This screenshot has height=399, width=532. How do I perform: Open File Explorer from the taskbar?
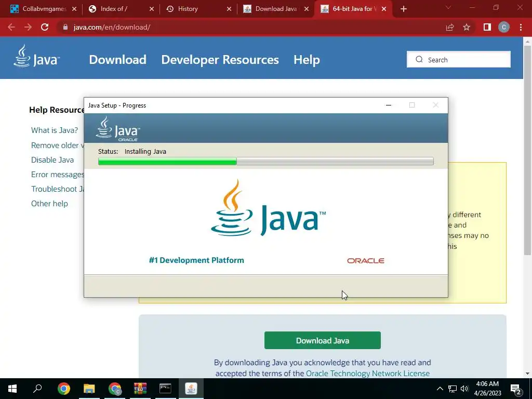tap(89, 389)
